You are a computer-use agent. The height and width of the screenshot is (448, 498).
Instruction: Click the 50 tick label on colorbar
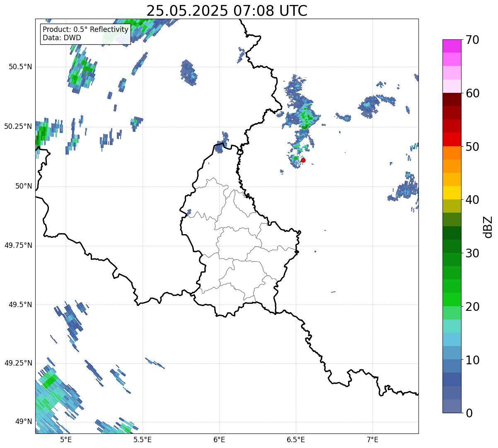[x=472, y=147]
